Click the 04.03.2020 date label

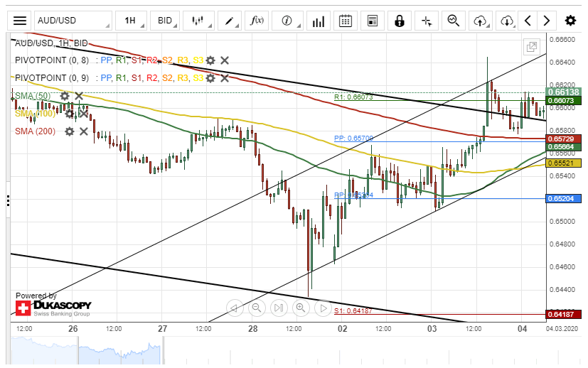point(562,329)
